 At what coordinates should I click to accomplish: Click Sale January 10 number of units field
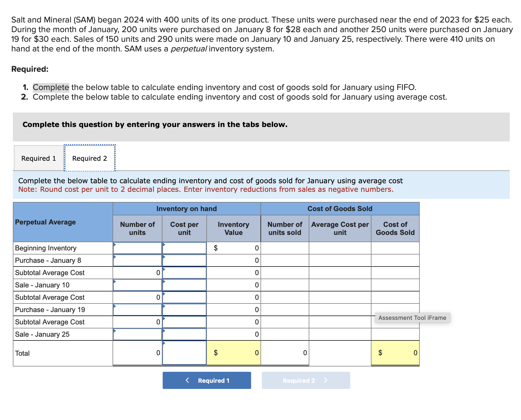(137, 285)
